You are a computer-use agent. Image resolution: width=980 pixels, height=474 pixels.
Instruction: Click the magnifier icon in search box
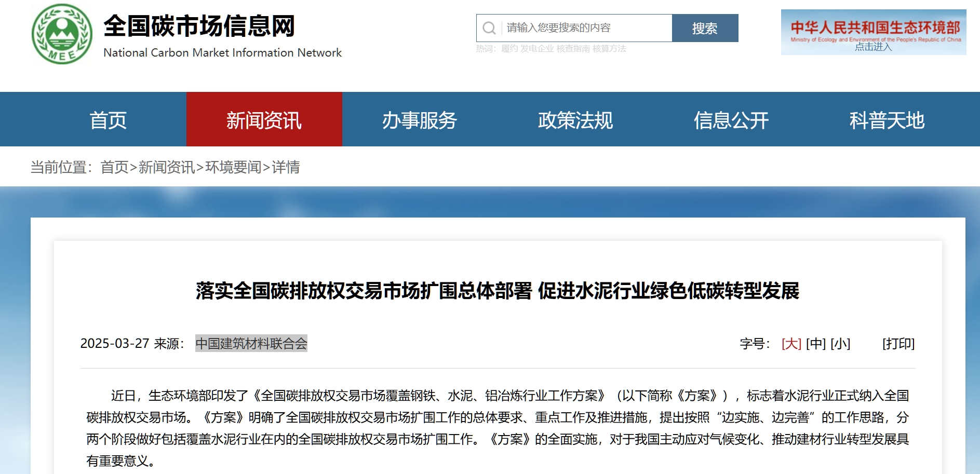point(489,28)
